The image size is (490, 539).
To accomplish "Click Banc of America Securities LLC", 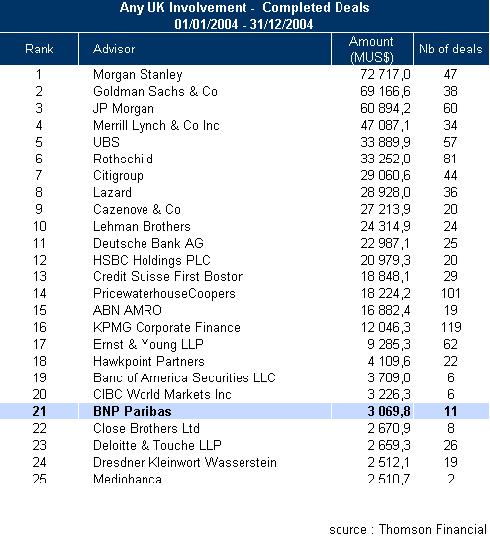I will [x=184, y=377].
